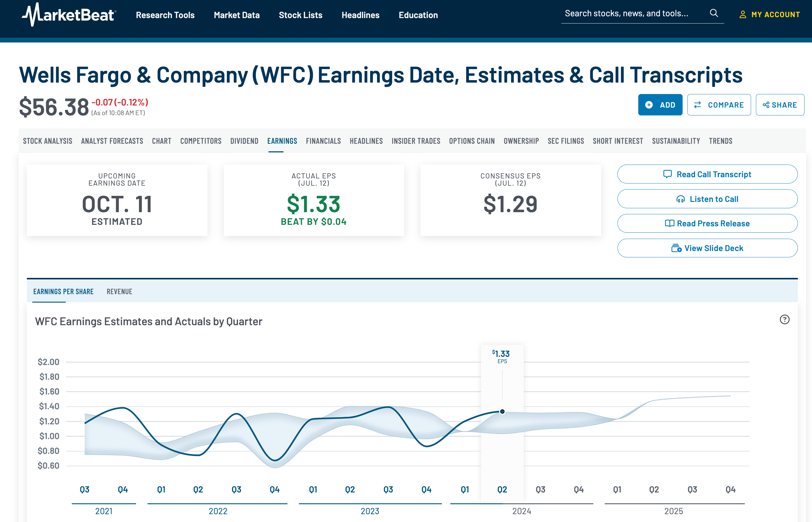812x522 pixels.
Task: Expand the Market Data menu
Action: [x=236, y=15]
